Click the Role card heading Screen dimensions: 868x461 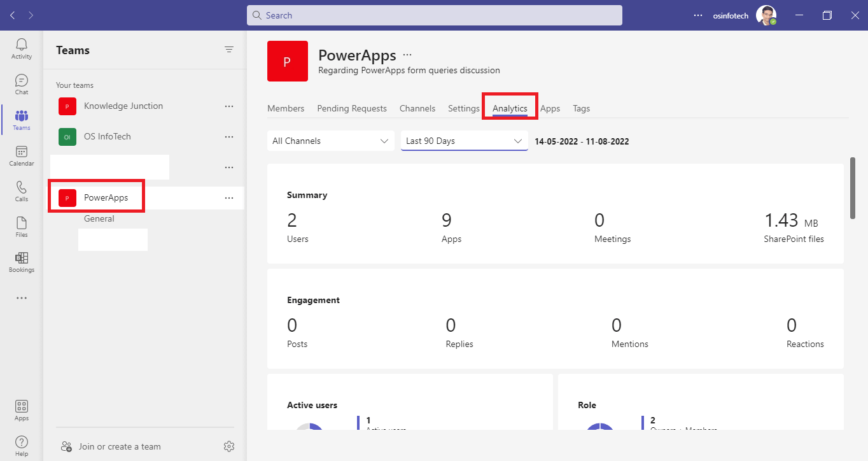tap(587, 405)
